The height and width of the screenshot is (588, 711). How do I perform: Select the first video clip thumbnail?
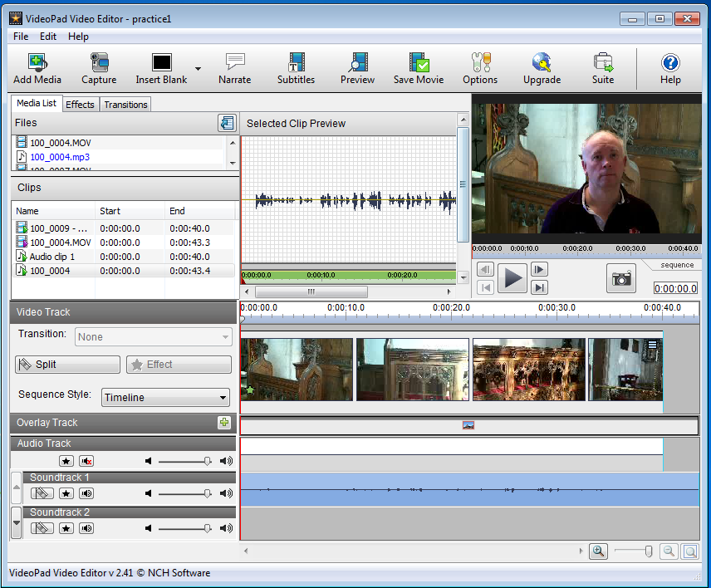pos(297,370)
